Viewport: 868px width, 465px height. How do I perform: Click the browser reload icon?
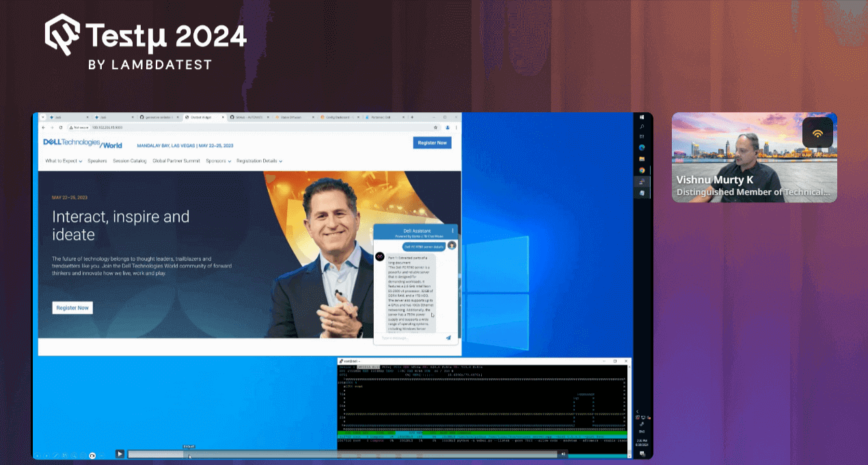pos(60,127)
